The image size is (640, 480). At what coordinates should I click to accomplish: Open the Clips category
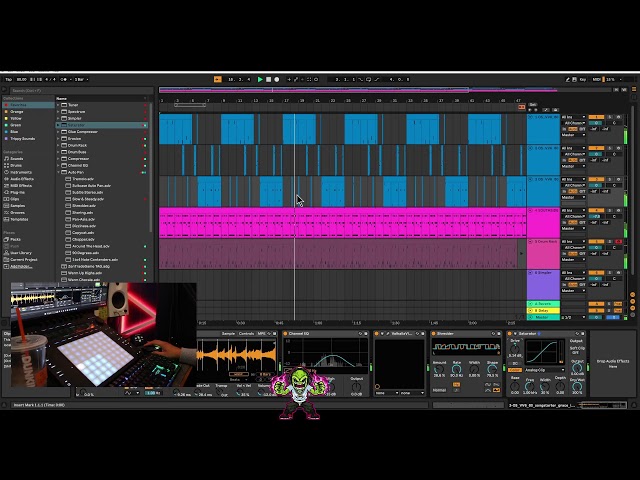[x=28, y=199]
